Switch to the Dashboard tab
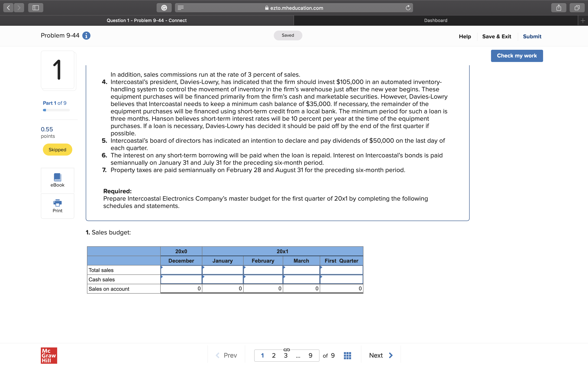The height and width of the screenshot is (367, 588). [435, 20]
